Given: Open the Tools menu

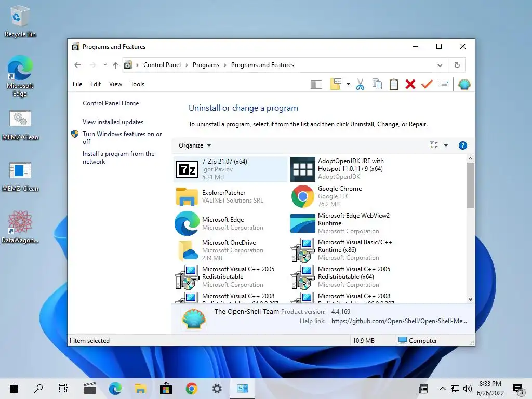Looking at the screenshot, I should coord(137,84).
